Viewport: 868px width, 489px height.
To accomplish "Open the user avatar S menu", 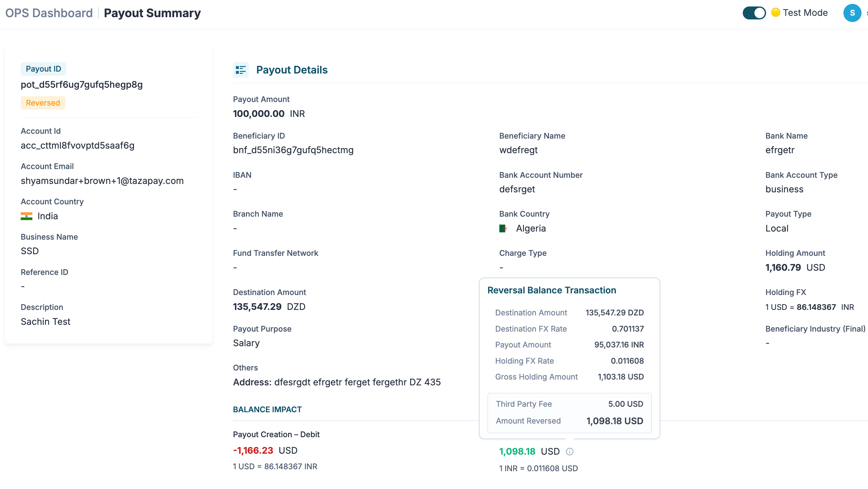I will 852,13.
